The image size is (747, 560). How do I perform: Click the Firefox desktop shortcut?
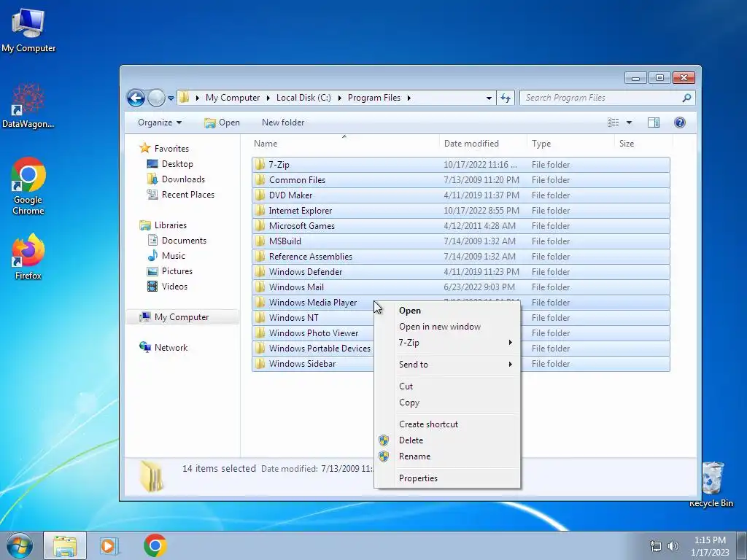pos(28,257)
